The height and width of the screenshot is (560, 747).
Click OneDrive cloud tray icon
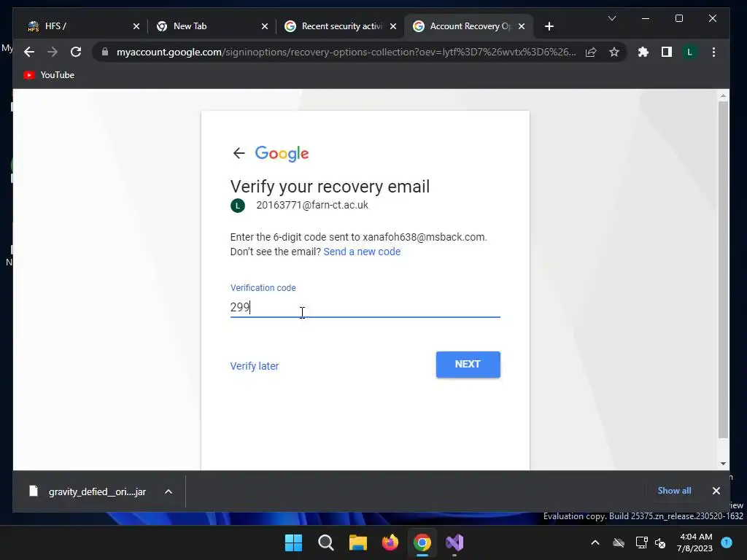tap(619, 542)
